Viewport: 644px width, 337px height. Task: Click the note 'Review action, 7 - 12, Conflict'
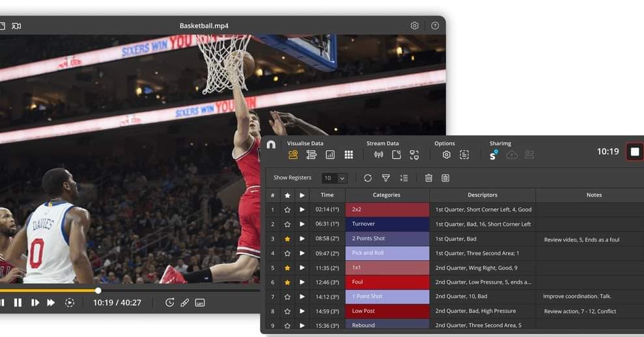click(x=580, y=311)
